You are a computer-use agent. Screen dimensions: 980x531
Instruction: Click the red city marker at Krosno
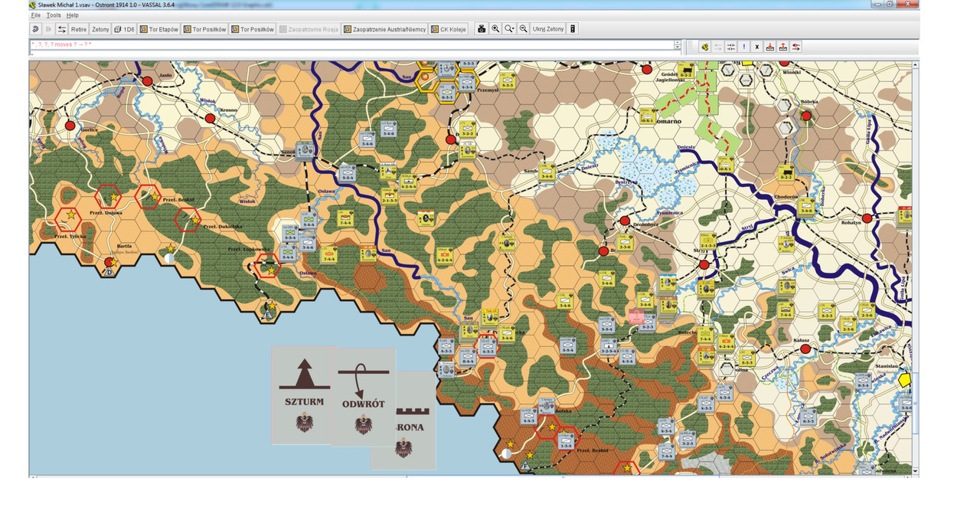210,118
